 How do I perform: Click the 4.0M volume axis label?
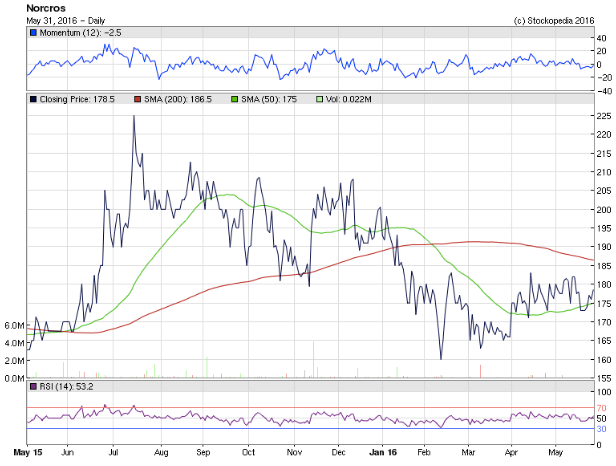pyautogui.click(x=14, y=343)
